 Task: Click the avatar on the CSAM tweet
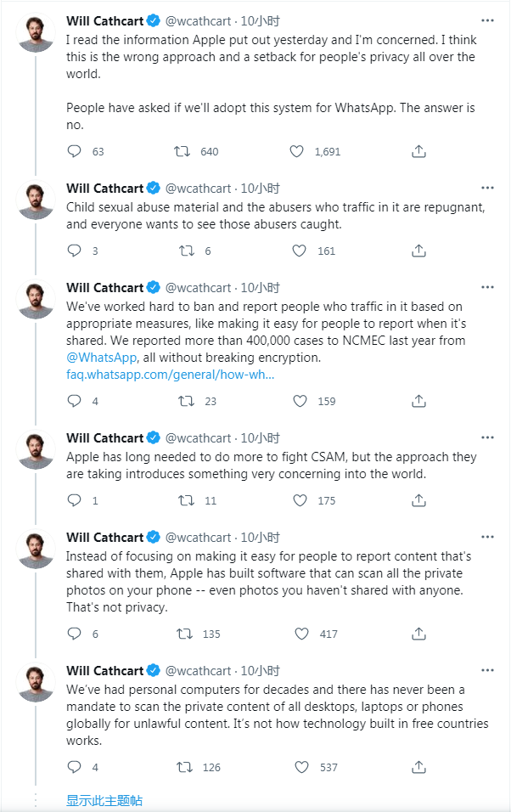[36, 450]
